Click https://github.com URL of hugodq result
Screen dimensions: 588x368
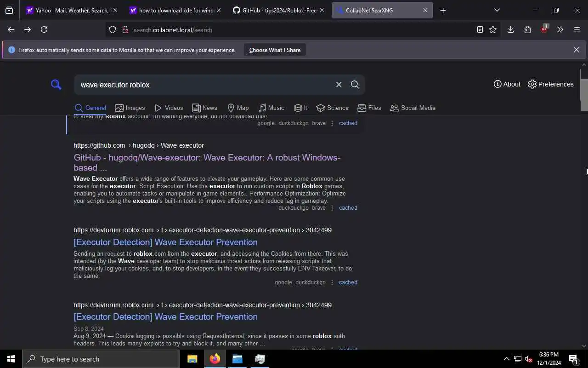coord(99,145)
